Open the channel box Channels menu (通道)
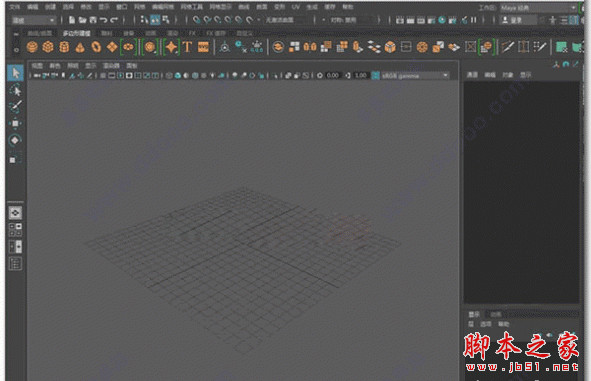Image resolution: width=591 pixels, height=381 pixels. pyautogui.click(x=472, y=75)
